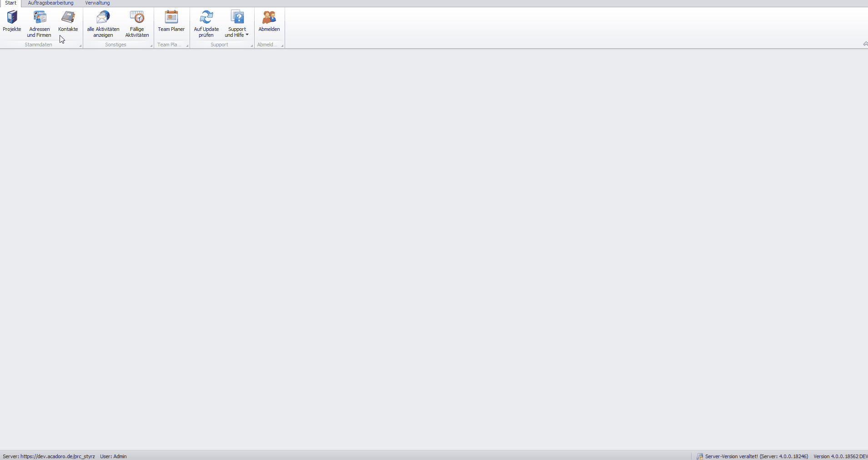The image size is (868, 460).
Task: Click the Server-Version veraltet warning text
Action: 757,456
